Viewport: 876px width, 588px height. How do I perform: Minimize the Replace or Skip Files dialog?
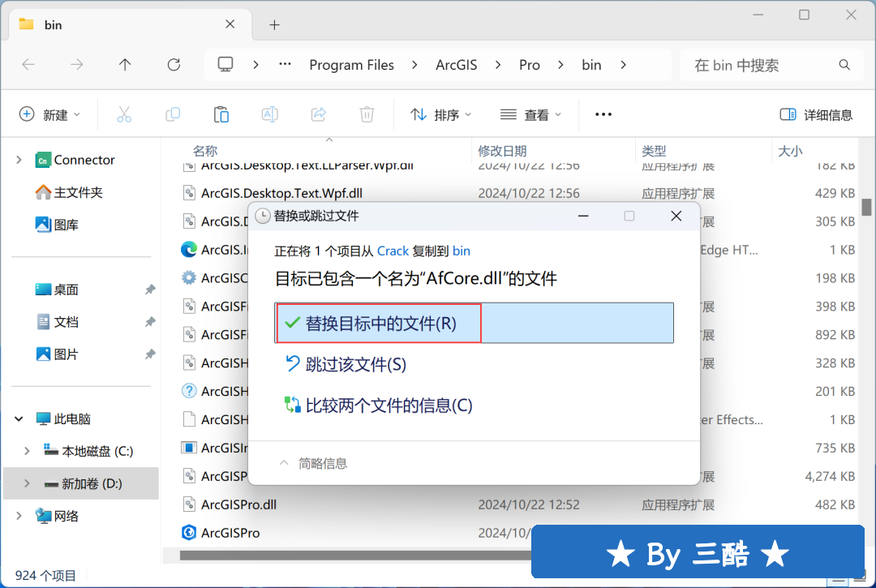tap(583, 216)
